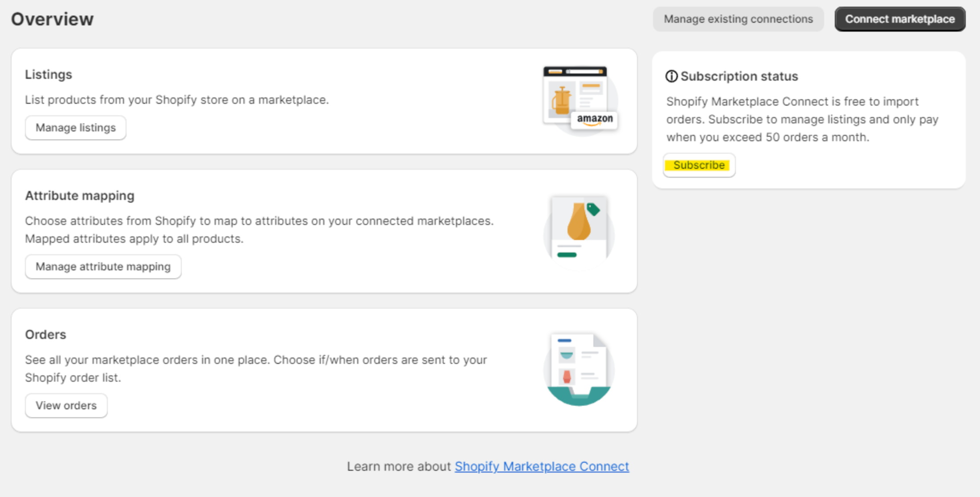Open Manage listings
Image resolution: width=980 pixels, height=497 pixels.
[x=76, y=128]
